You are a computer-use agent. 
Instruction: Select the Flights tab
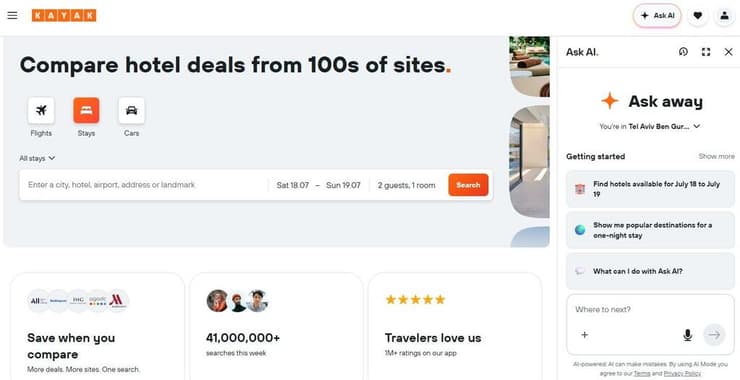coord(41,117)
